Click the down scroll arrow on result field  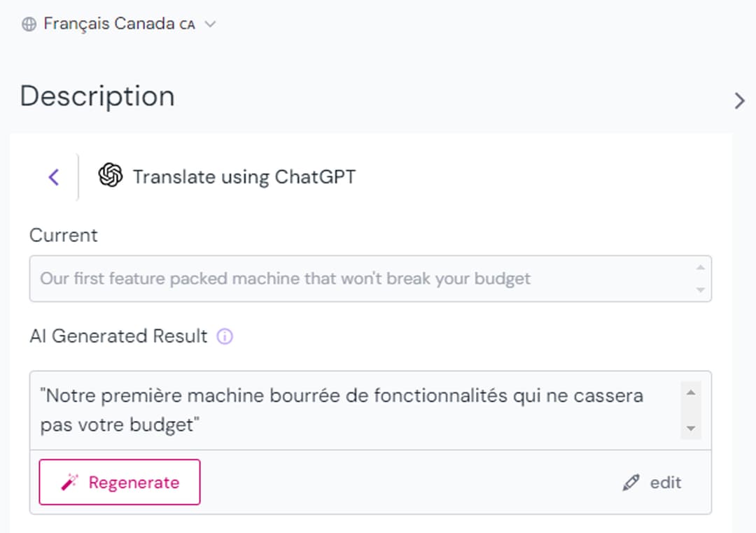point(690,429)
